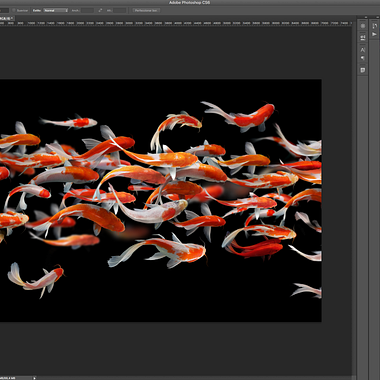Click the Perfeccionar borde button
The height and width of the screenshot is (380, 380).
click(146, 11)
